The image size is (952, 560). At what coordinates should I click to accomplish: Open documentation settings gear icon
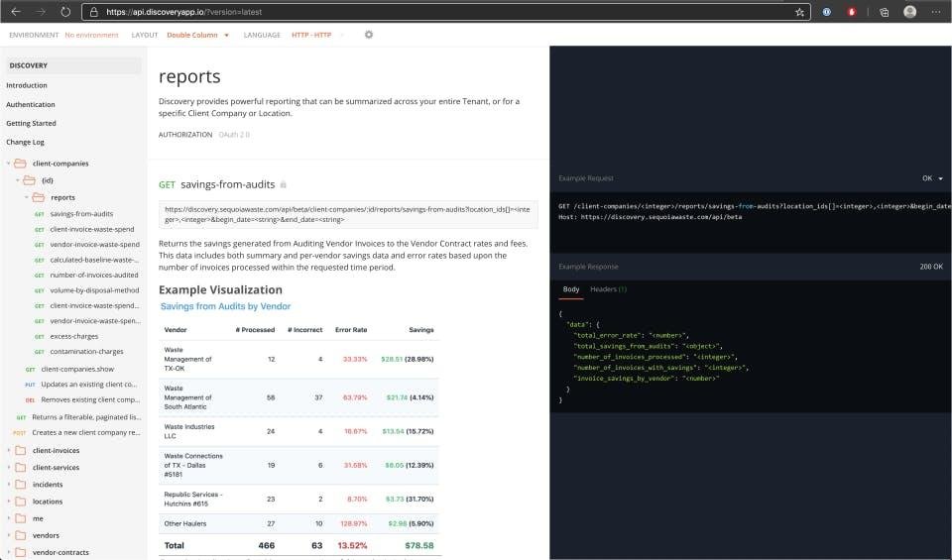(369, 35)
